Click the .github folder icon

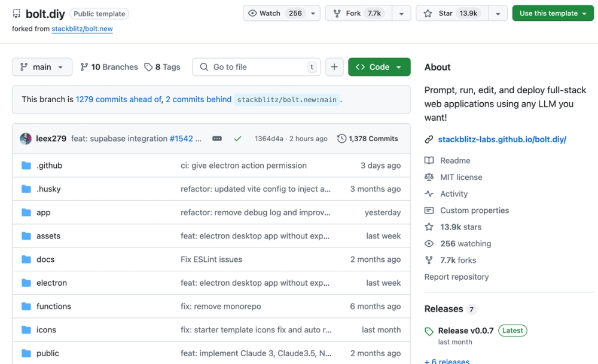pyautogui.click(x=26, y=166)
